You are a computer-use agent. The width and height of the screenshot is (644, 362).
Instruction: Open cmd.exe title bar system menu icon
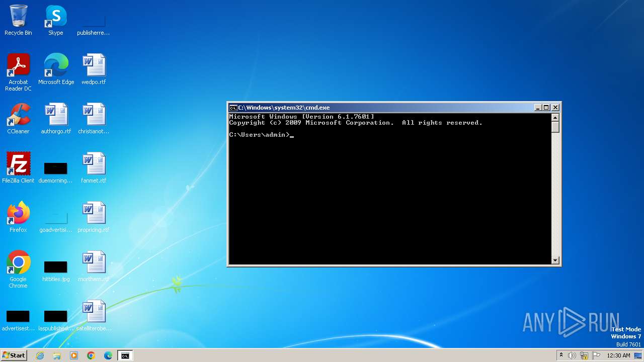[x=233, y=108]
